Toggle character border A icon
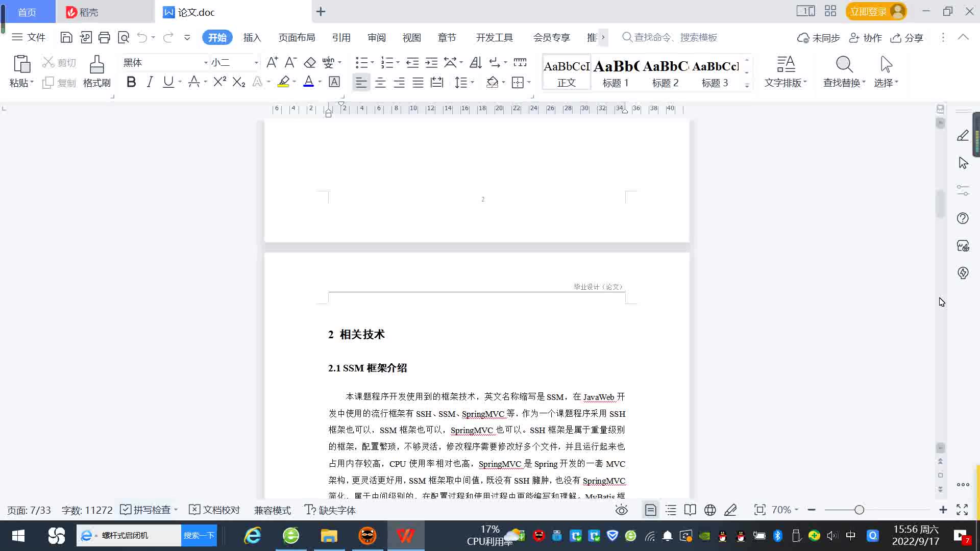 click(334, 82)
